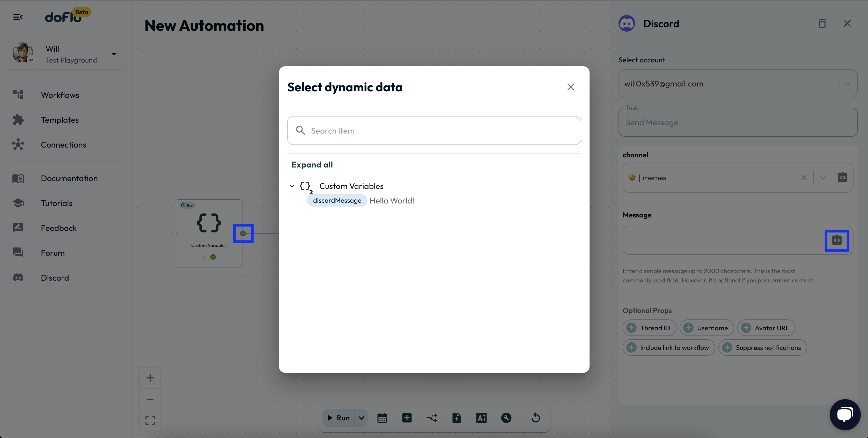Click the Search item input field

(x=434, y=131)
